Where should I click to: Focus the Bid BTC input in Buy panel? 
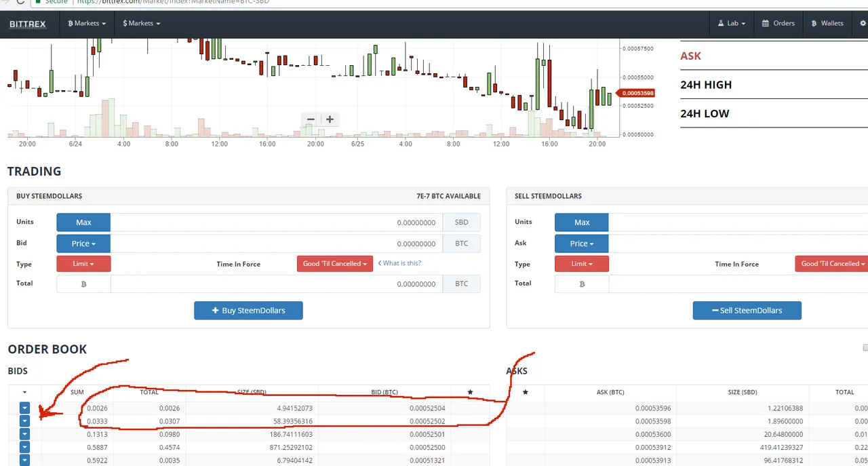[x=277, y=244]
